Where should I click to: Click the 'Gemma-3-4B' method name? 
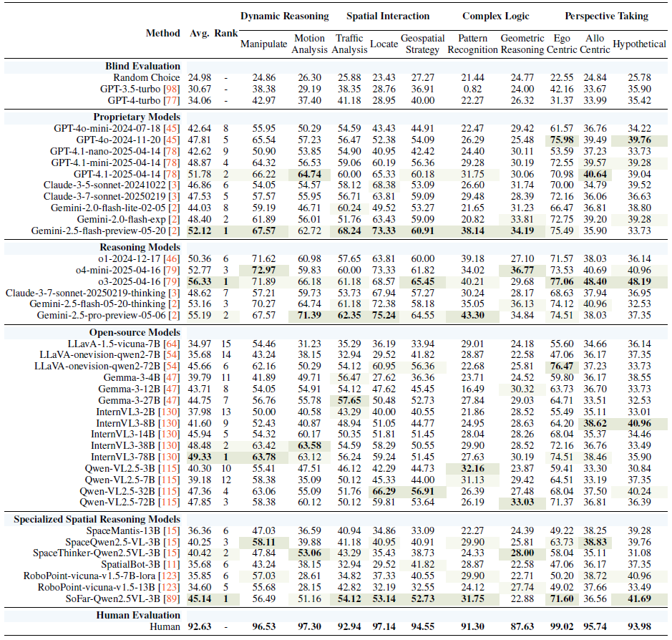click(132, 378)
